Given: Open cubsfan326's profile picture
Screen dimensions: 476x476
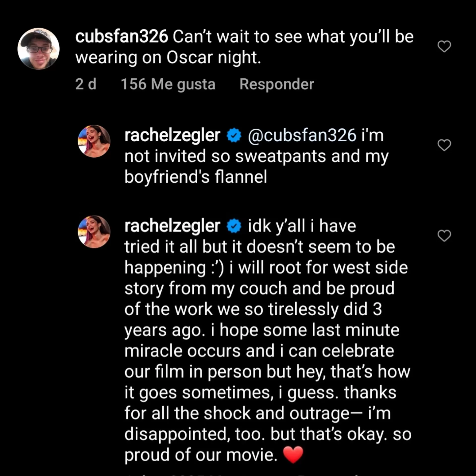Looking at the screenshot, I should click(38, 49).
